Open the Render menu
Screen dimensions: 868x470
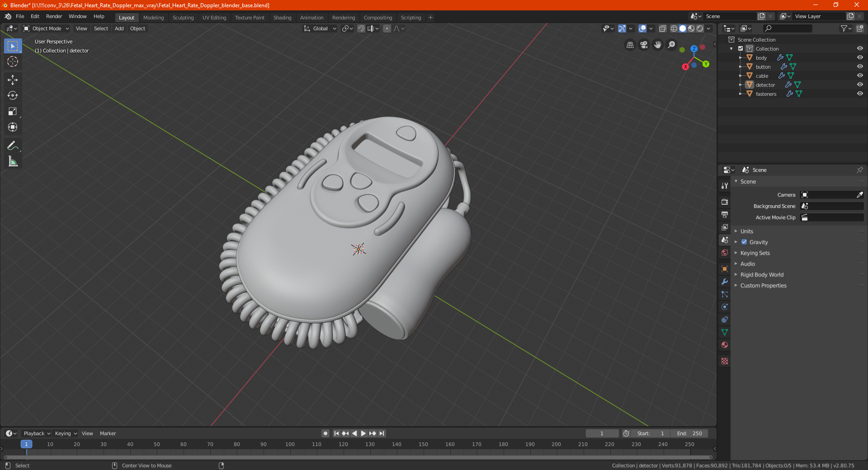click(x=54, y=16)
